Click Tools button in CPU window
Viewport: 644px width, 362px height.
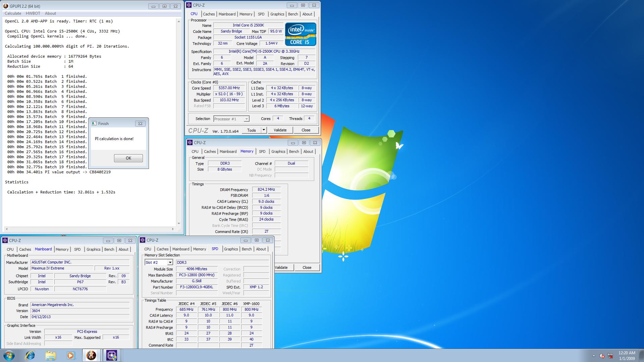click(x=252, y=130)
